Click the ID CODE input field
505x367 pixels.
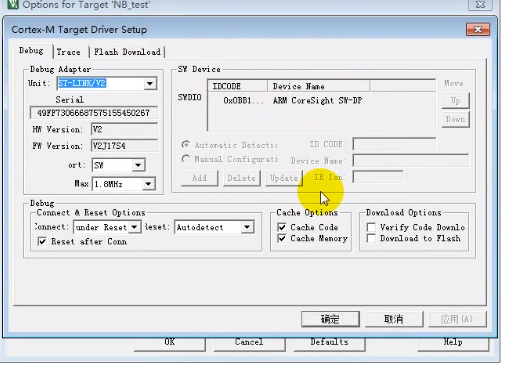(x=394, y=144)
